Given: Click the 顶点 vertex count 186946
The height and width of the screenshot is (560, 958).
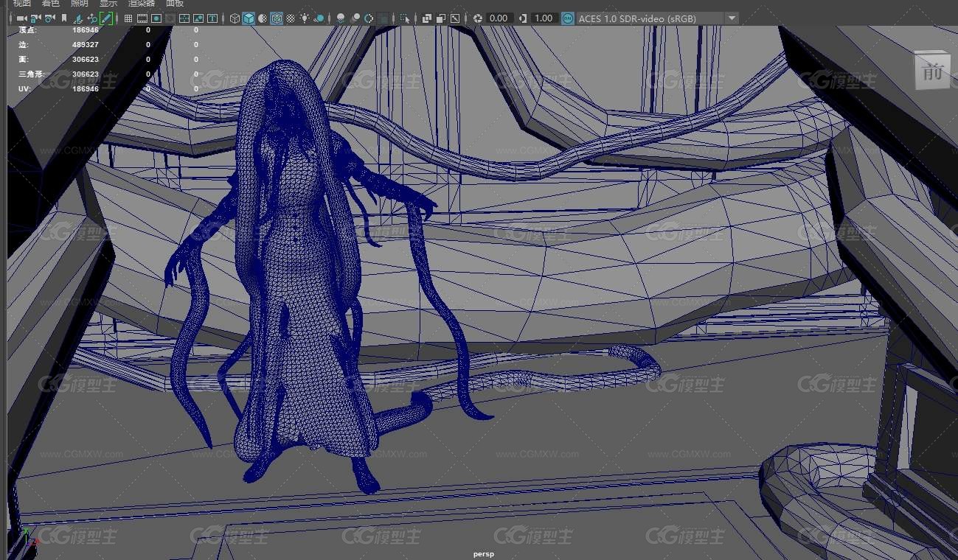Looking at the screenshot, I should pos(86,30).
